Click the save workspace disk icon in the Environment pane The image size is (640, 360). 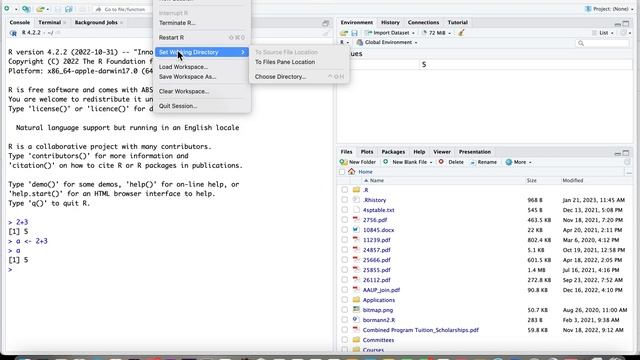354,33
